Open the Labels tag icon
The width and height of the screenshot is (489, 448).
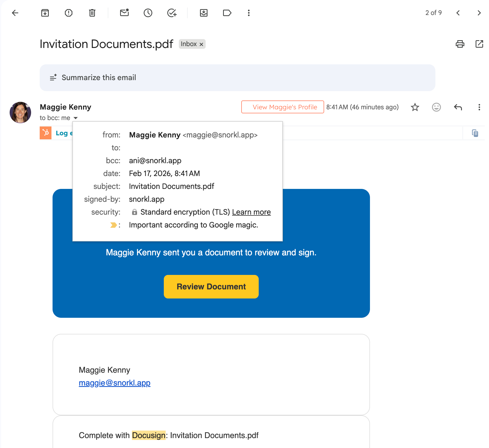227,13
